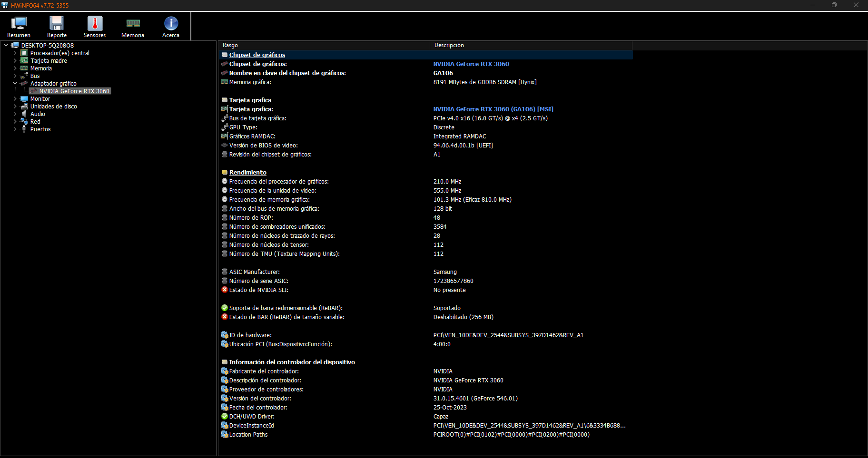This screenshot has height=458, width=868.
Task: Expand the Memoria tree node
Action: point(15,68)
